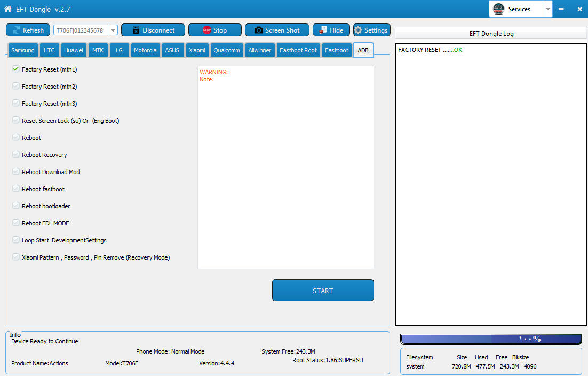Switch to the Motorola tab
The height and width of the screenshot is (376, 588).
pos(145,50)
